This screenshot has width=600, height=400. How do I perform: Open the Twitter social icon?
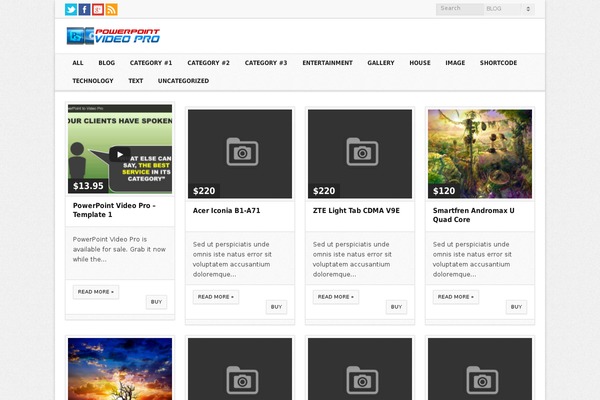71,9
